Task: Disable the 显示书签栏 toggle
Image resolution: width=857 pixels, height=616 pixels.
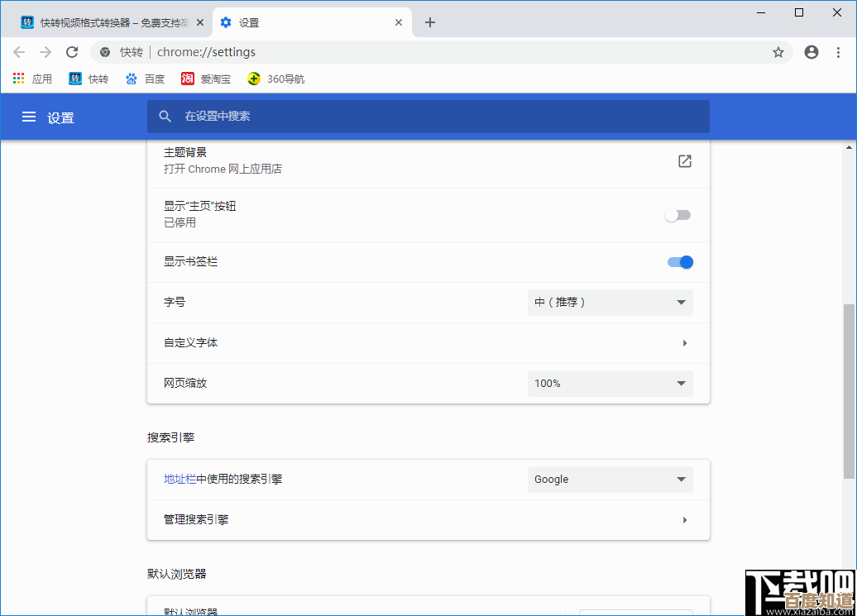Action: click(x=679, y=261)
